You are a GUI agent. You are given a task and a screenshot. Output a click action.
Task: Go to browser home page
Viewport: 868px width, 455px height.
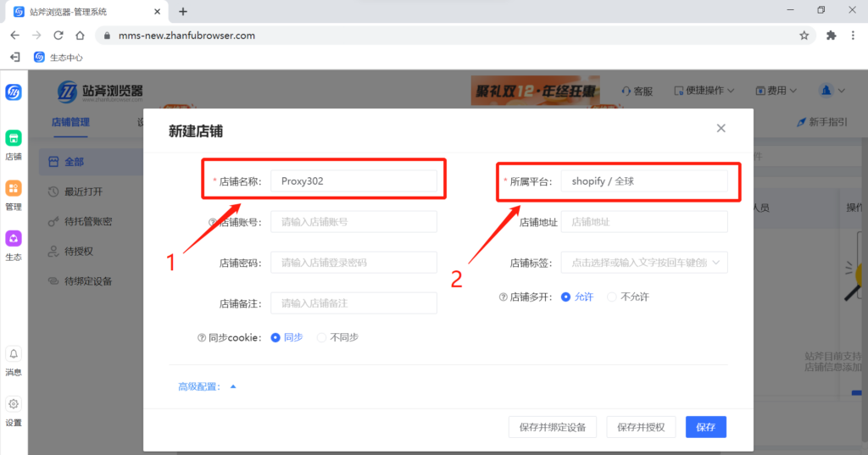click(80, 36)
